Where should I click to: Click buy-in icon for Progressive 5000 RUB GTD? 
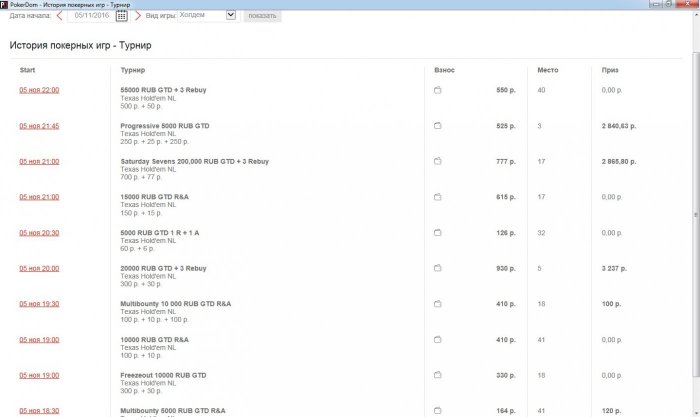pos(438,125)
